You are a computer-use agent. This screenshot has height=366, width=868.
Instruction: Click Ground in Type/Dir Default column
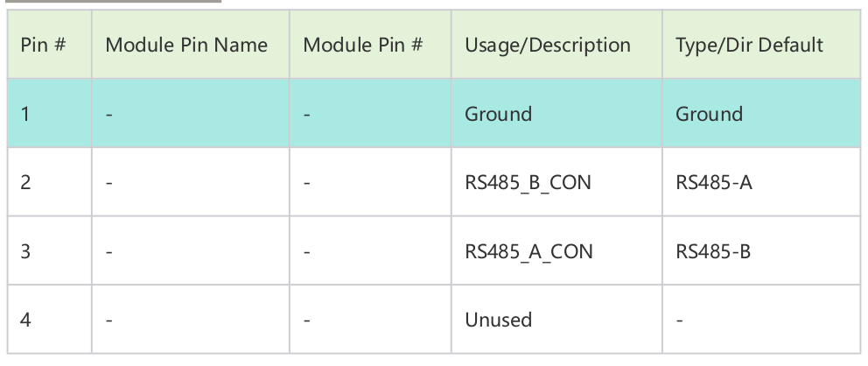(x=709, y=114)
